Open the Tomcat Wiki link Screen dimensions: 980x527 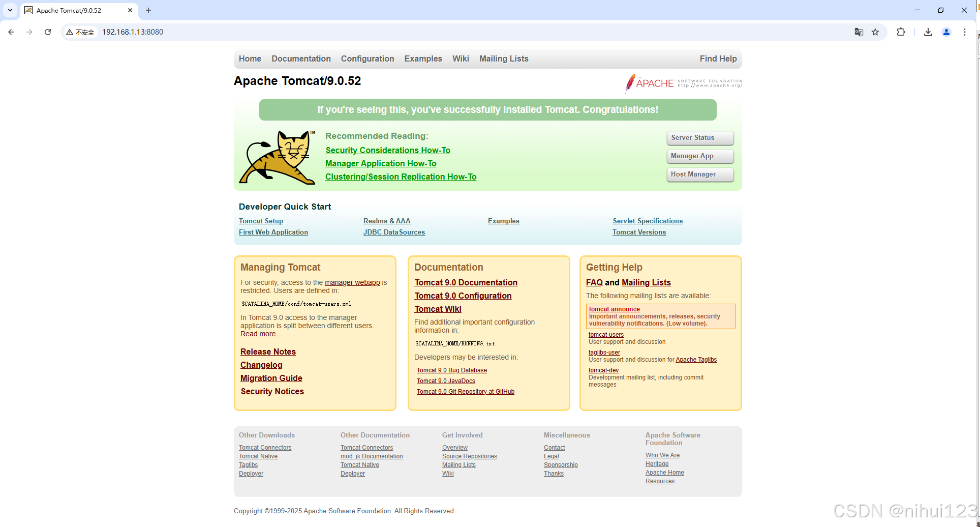438,309
